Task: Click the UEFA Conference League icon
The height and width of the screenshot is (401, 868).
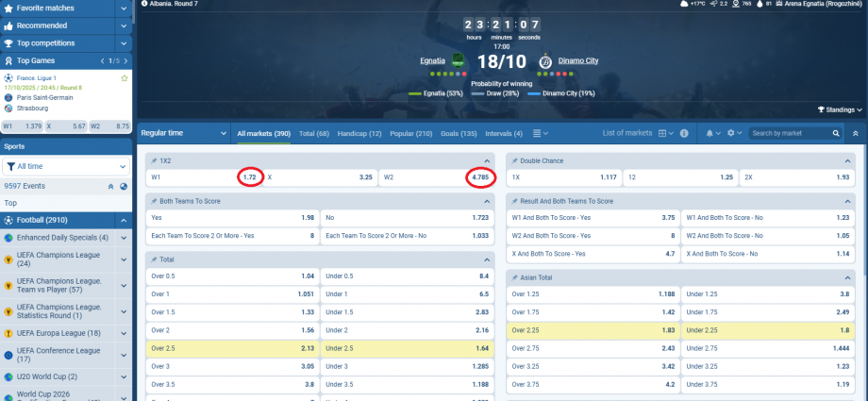Action: [x=8, y=355]
